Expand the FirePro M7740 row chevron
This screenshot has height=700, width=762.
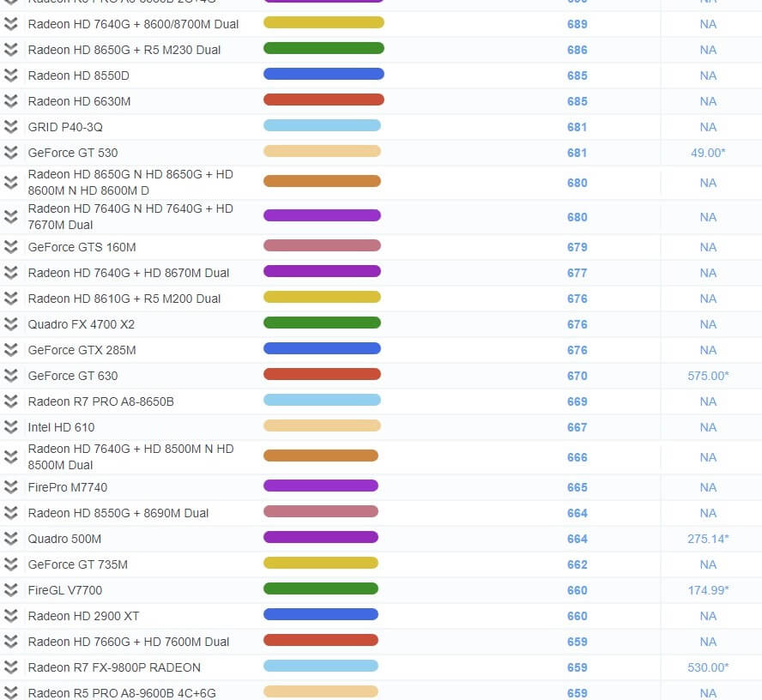pyautogui.click(x=10, y=487)
